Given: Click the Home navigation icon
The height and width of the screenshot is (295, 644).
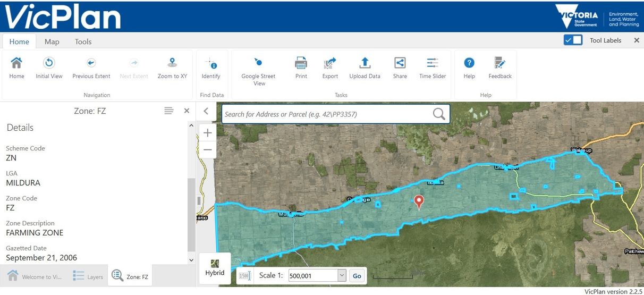Looking at the screenshot, I should [x=16, y=63].
